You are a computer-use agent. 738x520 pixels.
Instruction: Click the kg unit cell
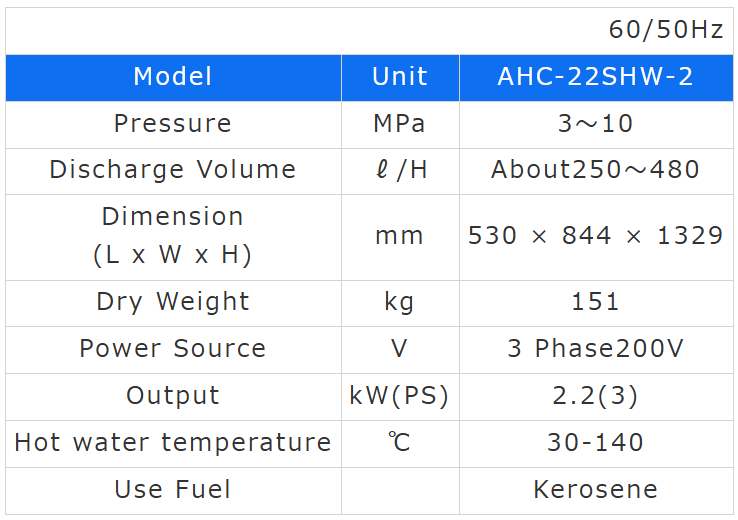click(400, 302)
